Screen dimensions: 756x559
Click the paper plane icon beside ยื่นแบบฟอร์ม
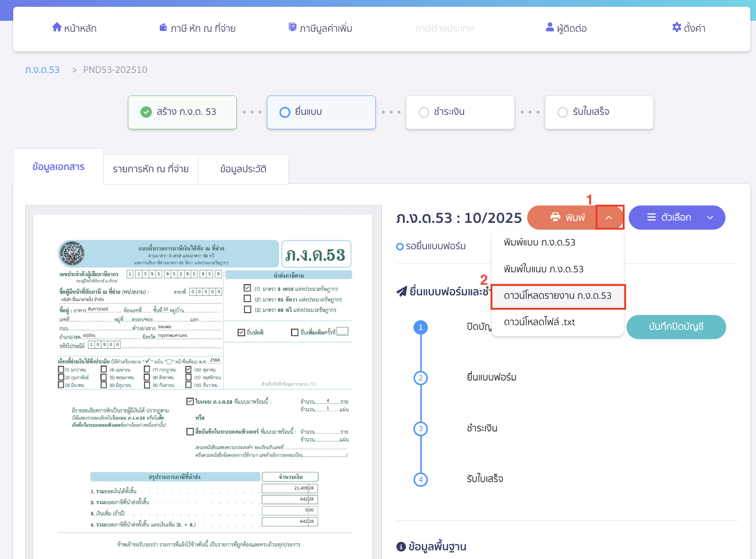[402, 291]
